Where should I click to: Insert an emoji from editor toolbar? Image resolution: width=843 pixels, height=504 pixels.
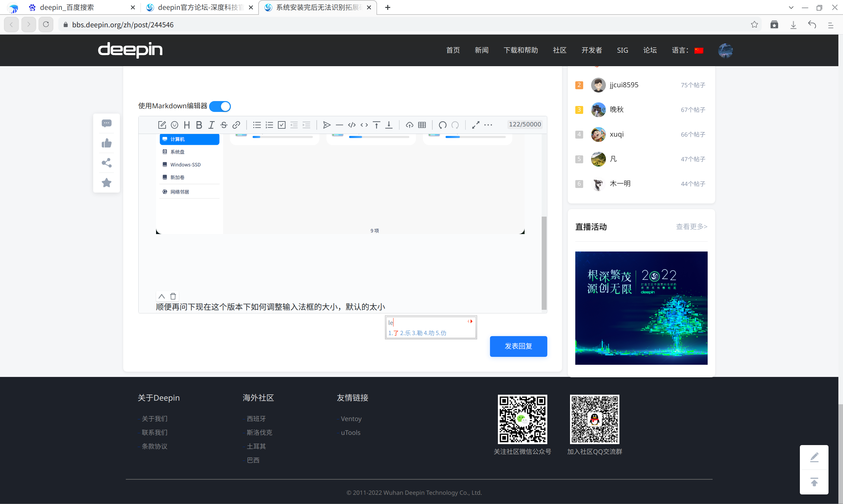click(175, 125)
